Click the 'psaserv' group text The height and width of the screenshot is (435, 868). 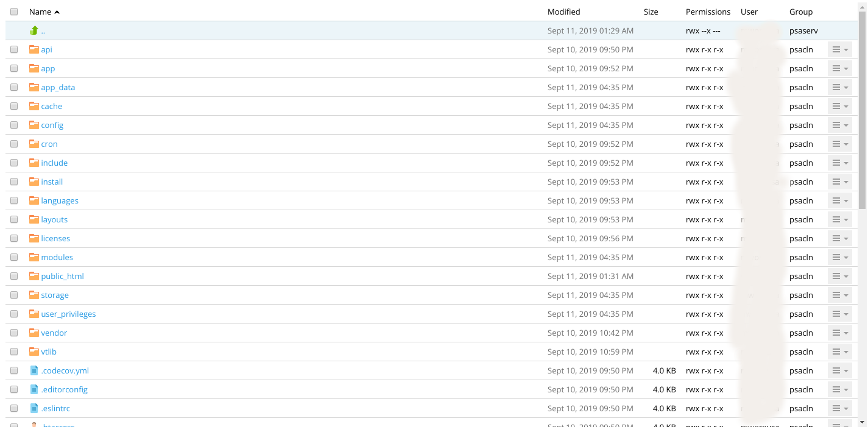(803, 30)
